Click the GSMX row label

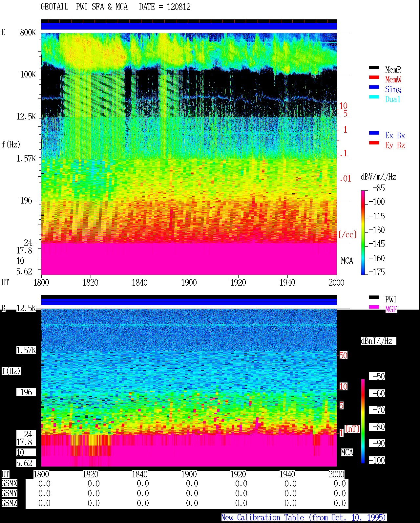click(9, 483)
